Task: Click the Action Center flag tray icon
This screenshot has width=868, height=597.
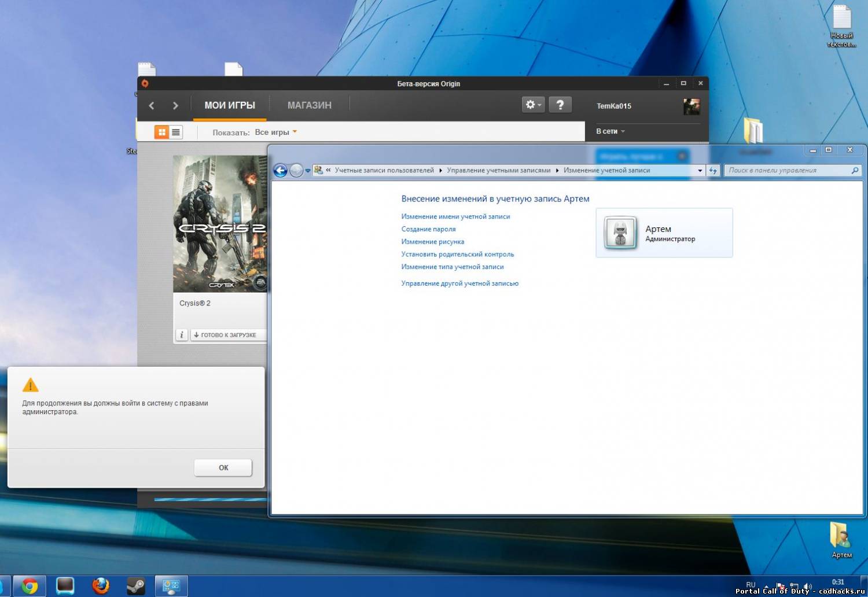Action: pos(781,586)
